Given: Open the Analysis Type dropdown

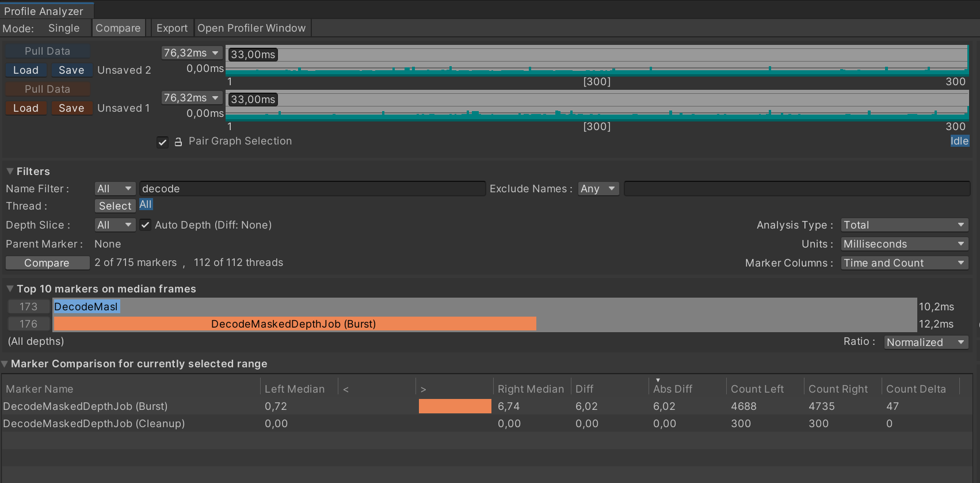Looking at the screenshot, I should 904,225.
